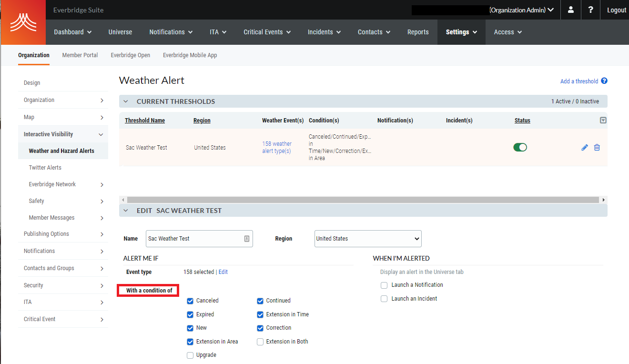Enable Launch an Incident checkbox

[384, 299]
